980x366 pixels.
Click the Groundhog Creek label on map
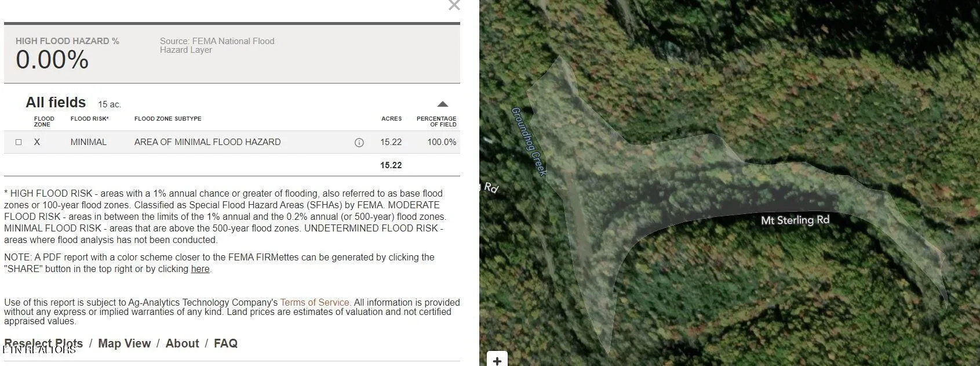(529, 142)
